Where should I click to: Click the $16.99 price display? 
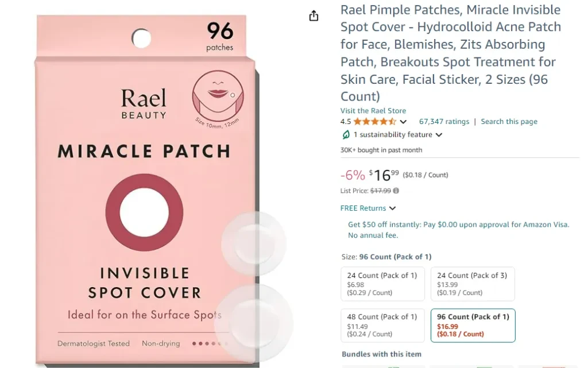tap(384, 175)
